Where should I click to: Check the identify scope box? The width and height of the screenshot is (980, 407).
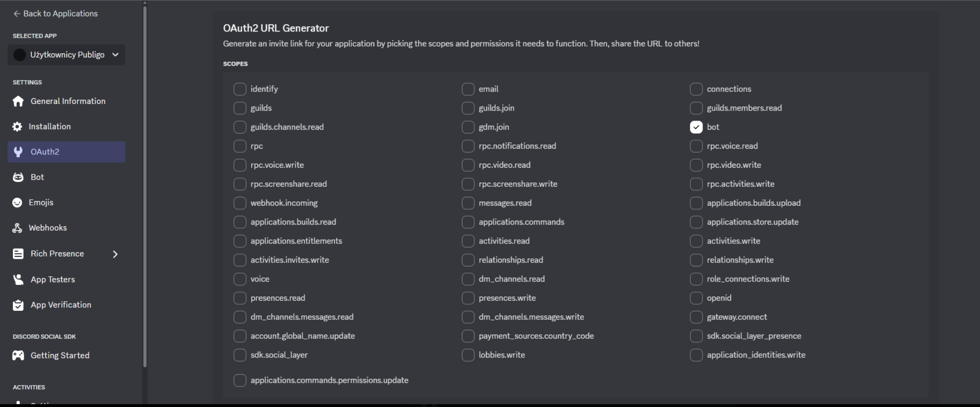coord(240,89)
